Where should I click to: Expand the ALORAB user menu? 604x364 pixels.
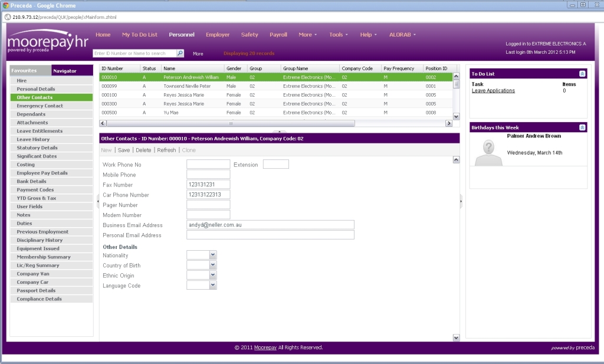coord(402,35)
